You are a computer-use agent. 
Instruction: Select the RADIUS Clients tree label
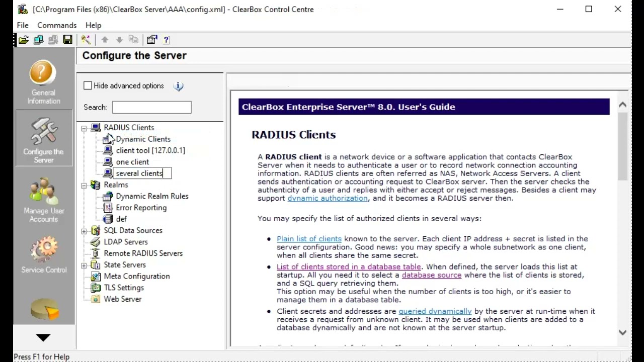pos(129,128)
